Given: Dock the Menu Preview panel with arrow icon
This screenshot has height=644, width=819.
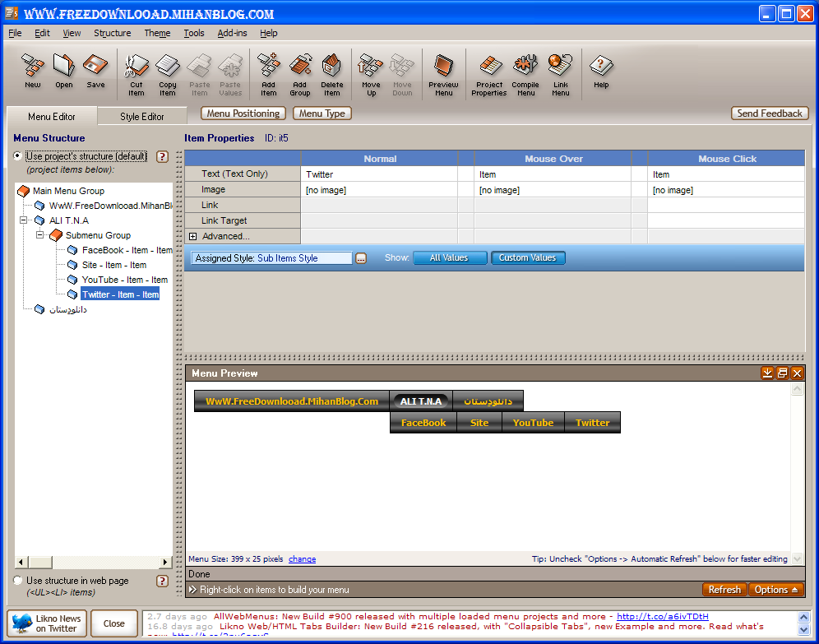Looking at the screenshot, I should [767, 373].
